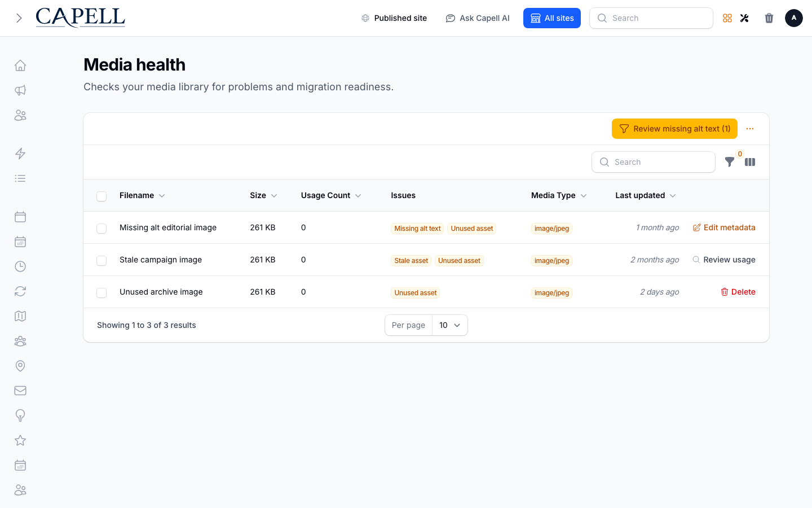The image size is (812, 508).
Task: Open the table filter funnel icon
Action: 730,162
